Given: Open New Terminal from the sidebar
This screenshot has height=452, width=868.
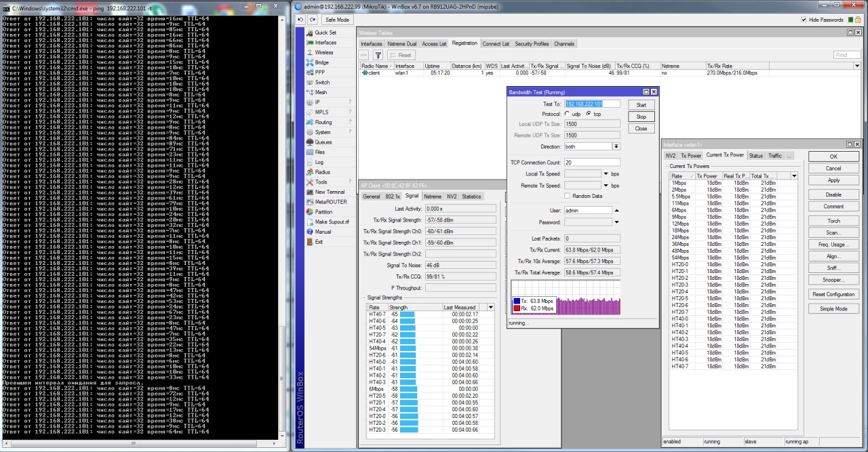Looking at the screenshot, I should pos(330,192).
